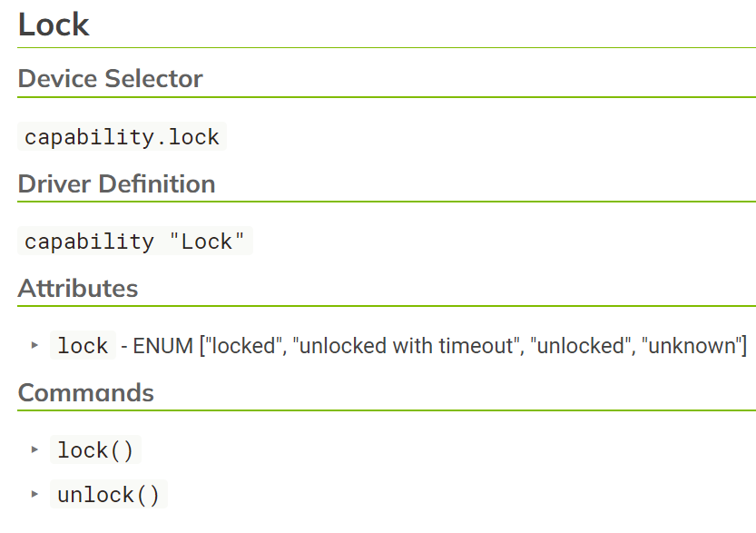Click the lock attribute code label
This screenshot has width=756, height=533.
(x=83, y=346)
